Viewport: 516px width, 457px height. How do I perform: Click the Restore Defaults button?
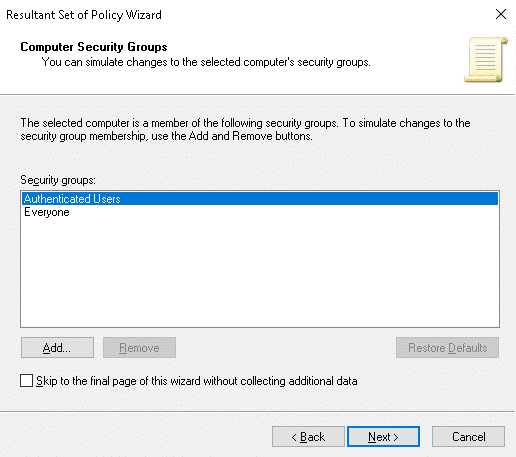[447, 348]
